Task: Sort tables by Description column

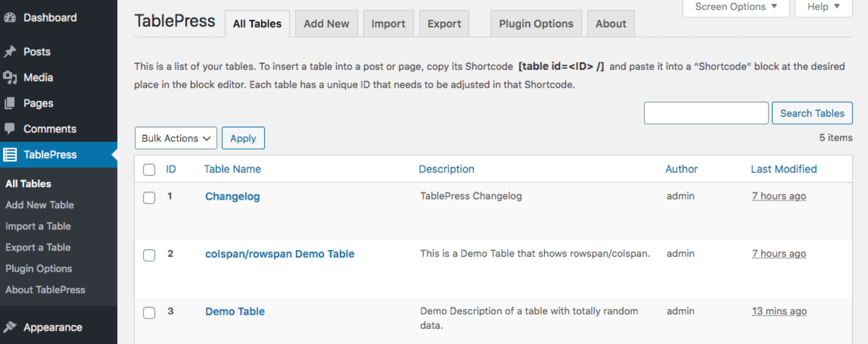Action: tap(446, 169)
